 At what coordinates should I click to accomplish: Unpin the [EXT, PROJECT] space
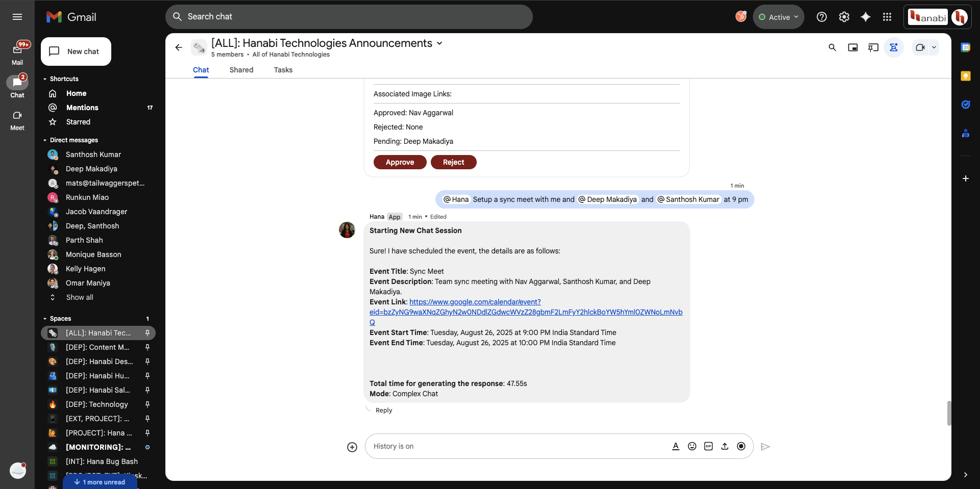pyautogui.click(x=148, y=419)
